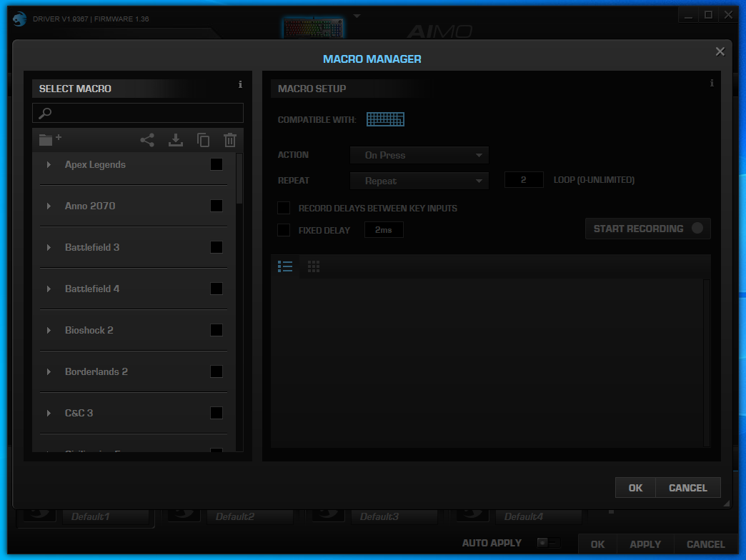Enable record delays between key inputs

(x=284, y=208)
